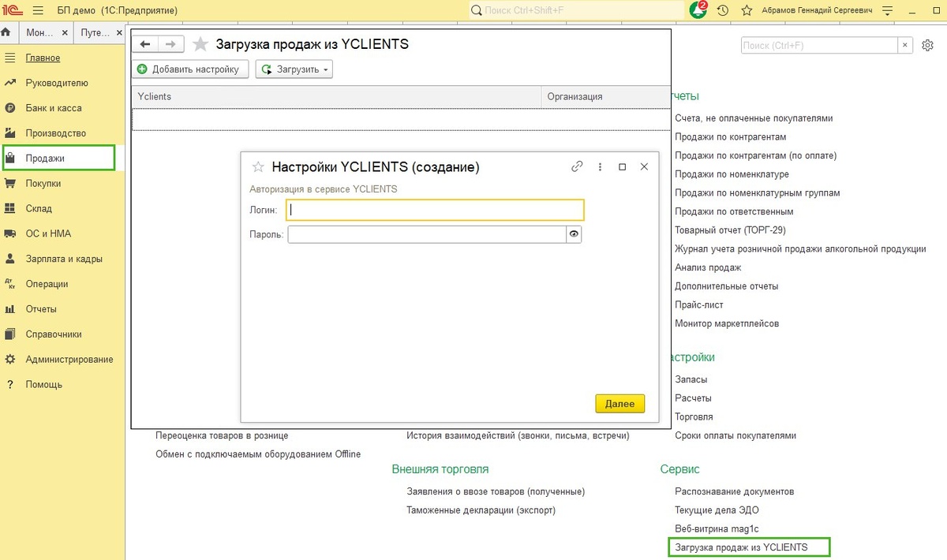
Task: Click user name Абрамов Геннадий Сергеевич
Action: point(818,11)
